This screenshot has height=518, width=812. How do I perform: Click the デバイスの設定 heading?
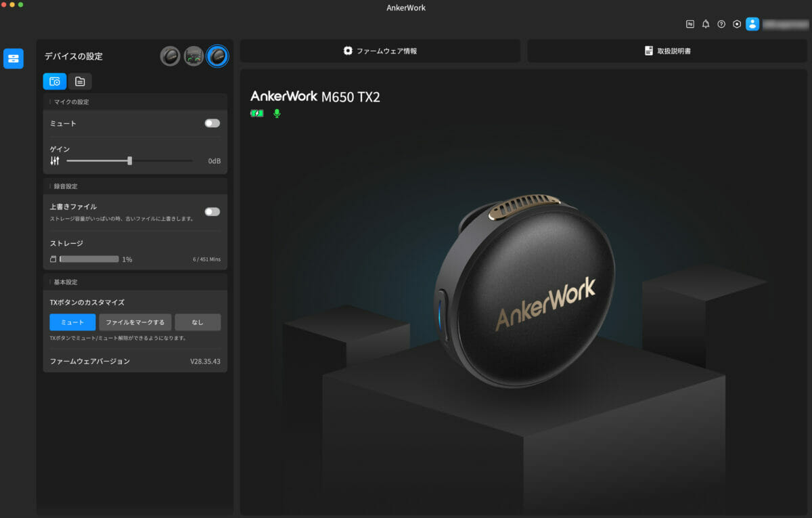74,56
